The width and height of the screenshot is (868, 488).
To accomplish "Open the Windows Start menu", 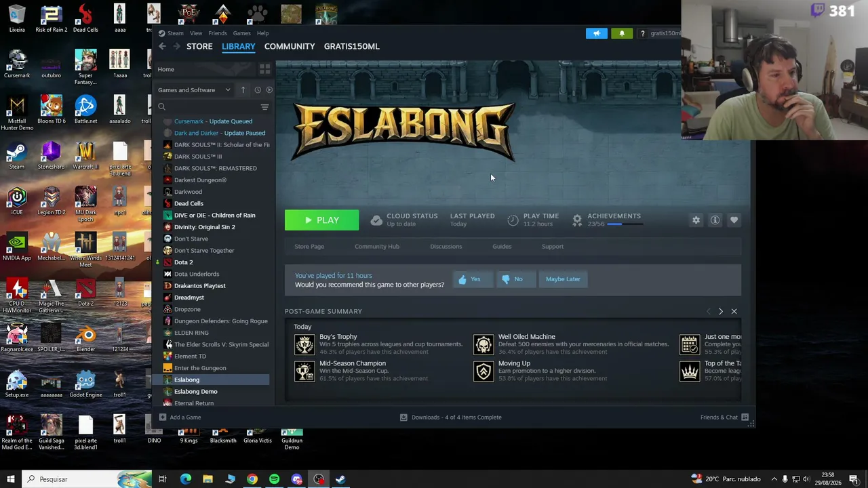I will 10,479.
